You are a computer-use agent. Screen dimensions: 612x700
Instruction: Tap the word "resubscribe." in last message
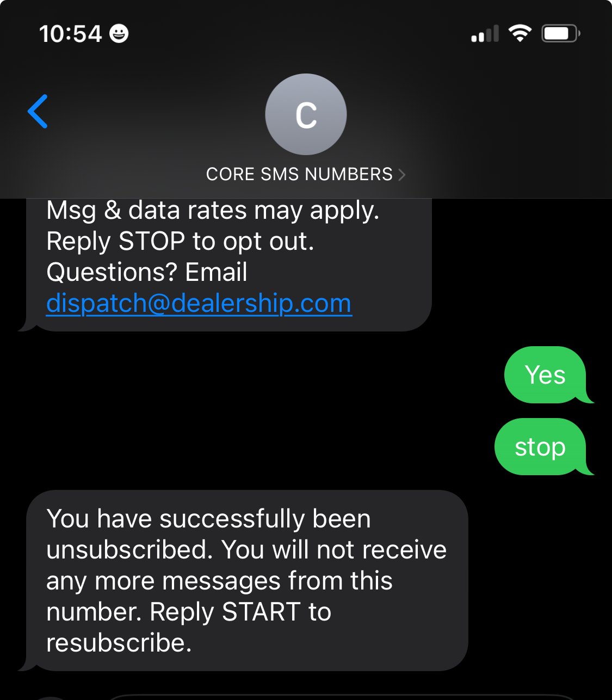(119, 643)
